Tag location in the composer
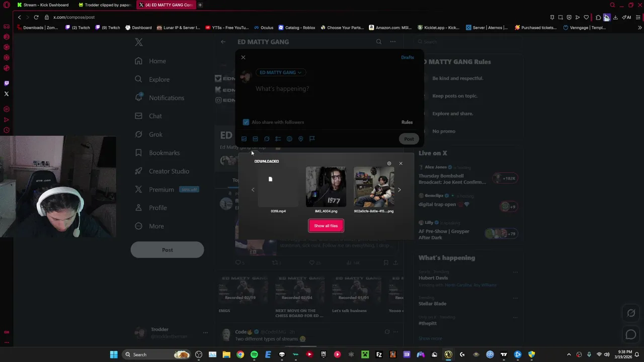This screenshot has width=644, height=362. 300,139
